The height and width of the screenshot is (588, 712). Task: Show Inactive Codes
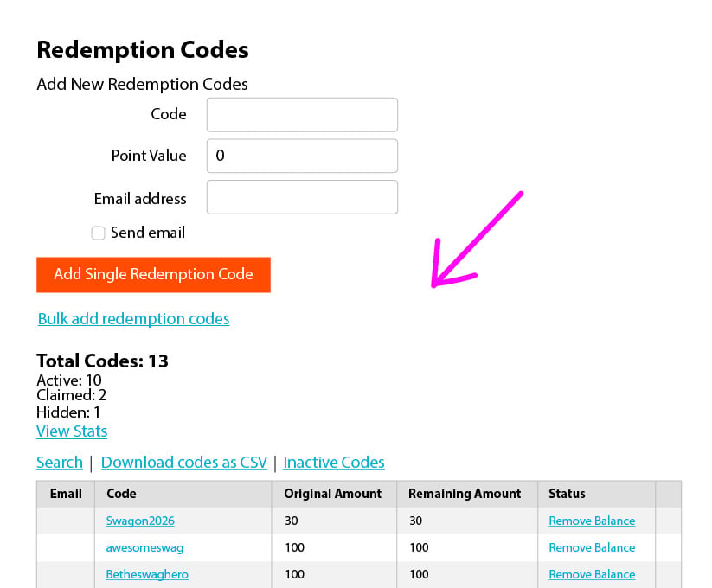[334, 463]
